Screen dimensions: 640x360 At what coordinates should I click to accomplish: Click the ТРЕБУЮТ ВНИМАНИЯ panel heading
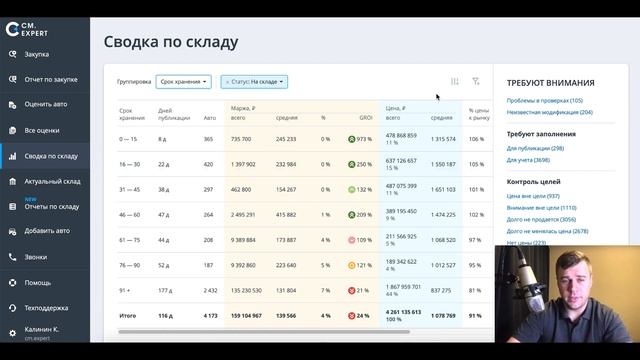tap(550, 83)
